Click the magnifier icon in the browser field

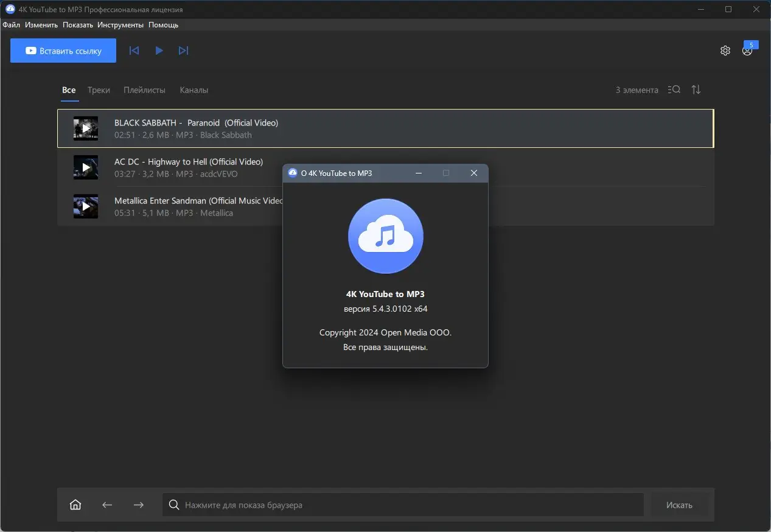point(174,505)
